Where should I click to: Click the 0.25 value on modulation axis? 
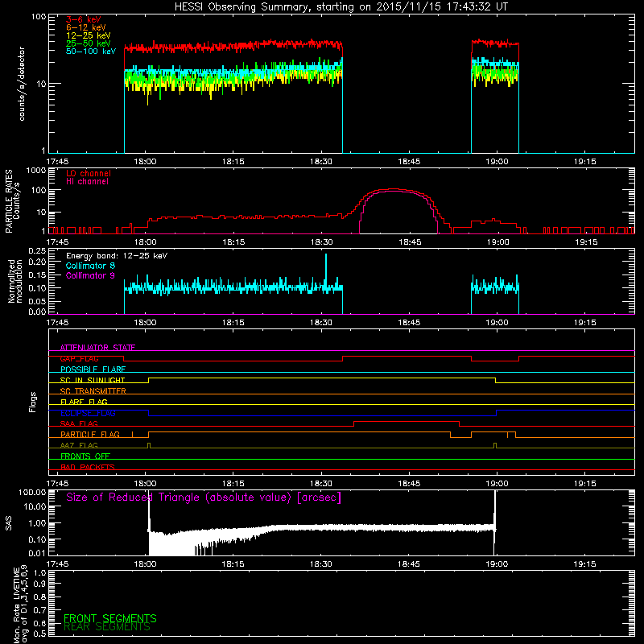point(37,251)
